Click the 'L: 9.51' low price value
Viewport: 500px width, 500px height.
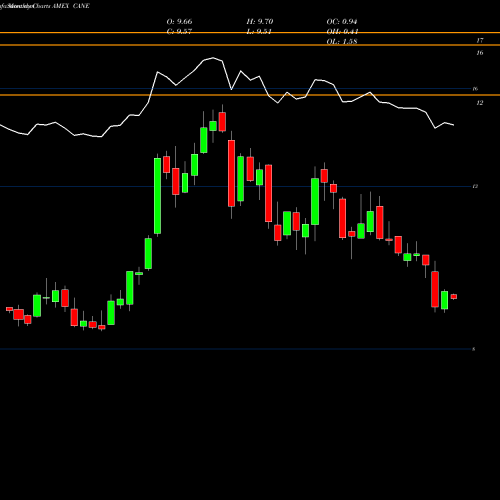[259, 32]
